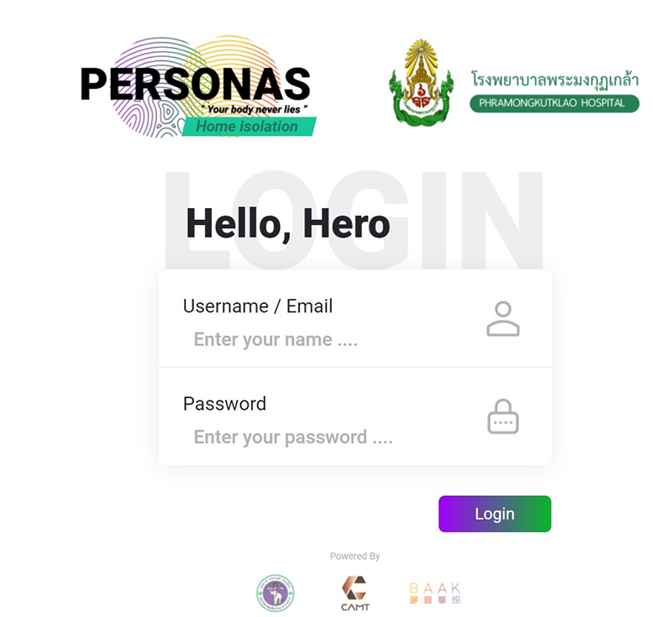
Task: Click the user silhouette icon
Action: point(502,319)
